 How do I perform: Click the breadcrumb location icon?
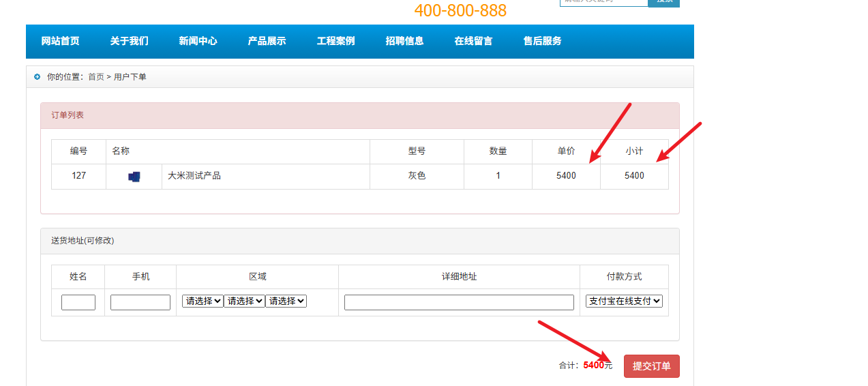37,77
